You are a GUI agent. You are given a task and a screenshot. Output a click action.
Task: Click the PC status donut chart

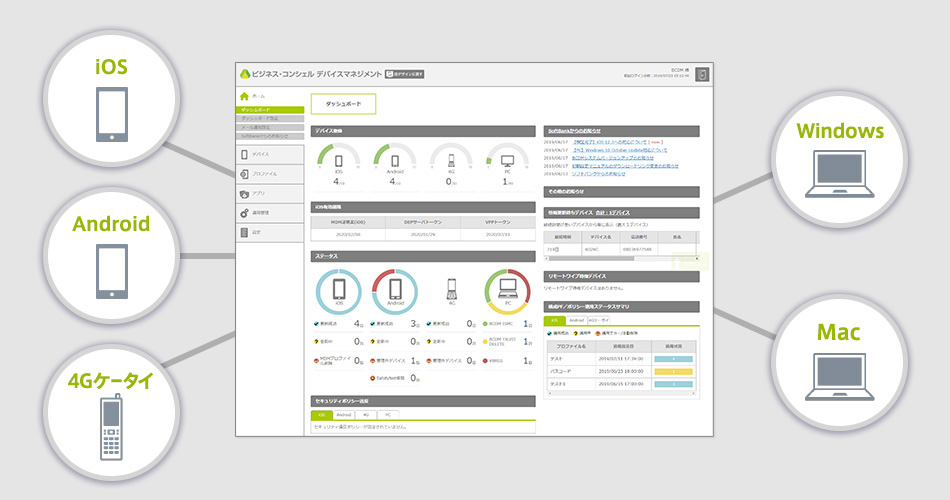(x=508, y=292)
